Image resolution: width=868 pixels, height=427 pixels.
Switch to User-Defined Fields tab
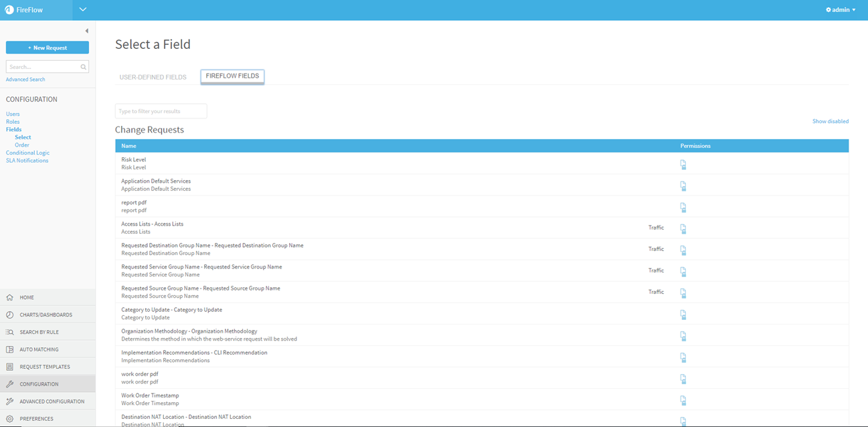pyautogui.click(x=153, y=77)
